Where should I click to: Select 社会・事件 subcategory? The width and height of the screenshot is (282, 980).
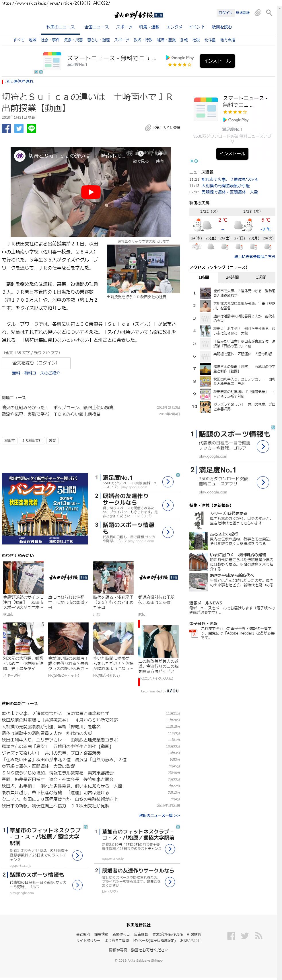[50, 40]
